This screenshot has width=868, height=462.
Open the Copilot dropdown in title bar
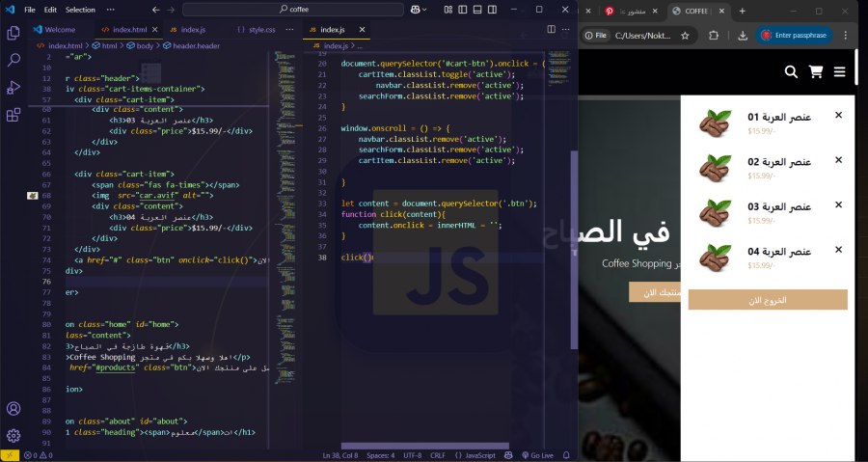pos(425,10)
